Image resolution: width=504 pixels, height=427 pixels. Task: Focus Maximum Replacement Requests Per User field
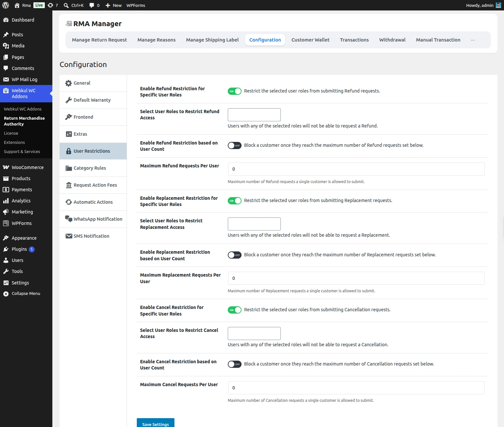(x=356, y=278)
